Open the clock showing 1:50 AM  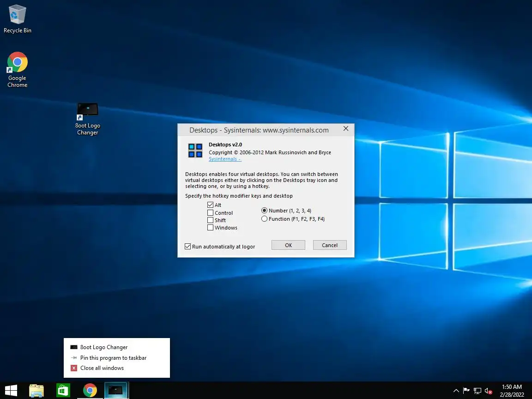[512, 391]
